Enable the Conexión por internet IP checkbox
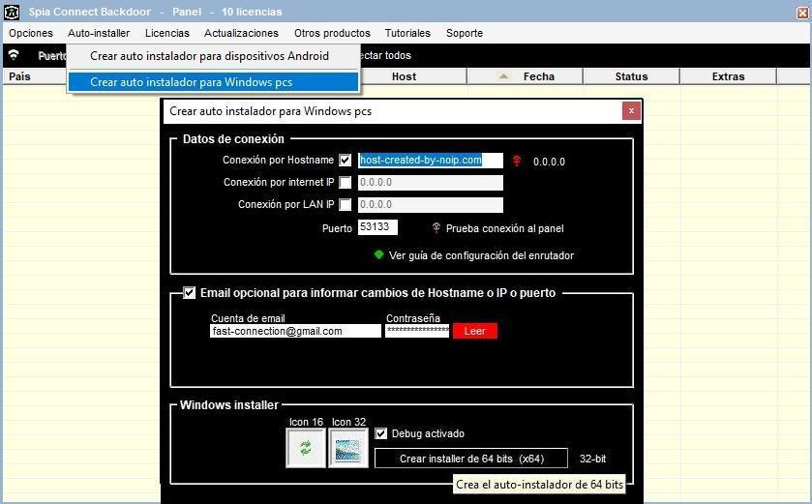This screenshot has width=812, height=504. pos(345,183)
